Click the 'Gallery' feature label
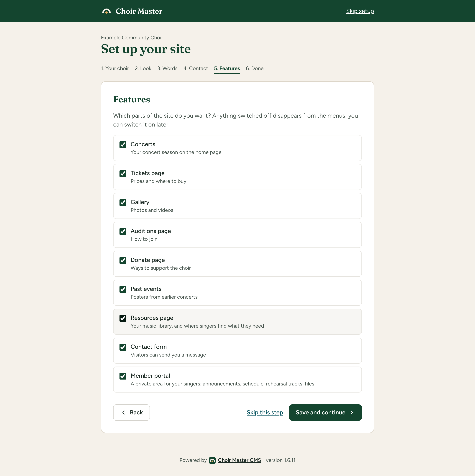Viewport: 475px width, 476px height. pyautogui.click(x=140, y=202)
